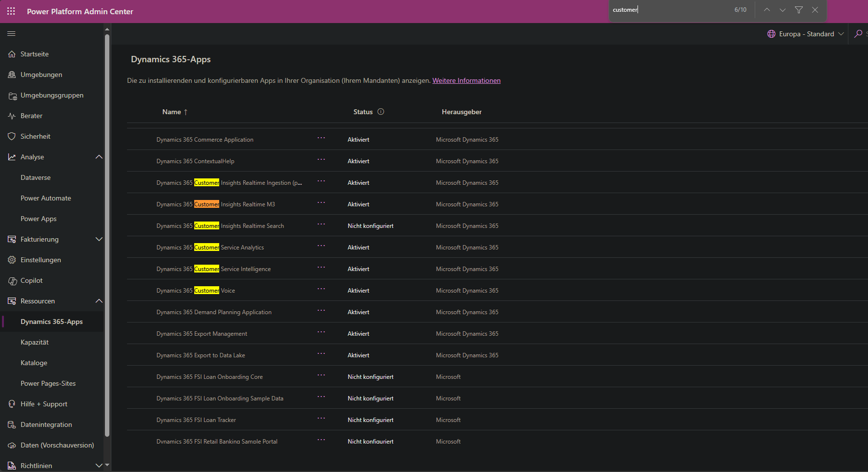This screenshot has height=472, width=868.
Task: Open the app launcher waffle icon
Action: tap(11, 11)
